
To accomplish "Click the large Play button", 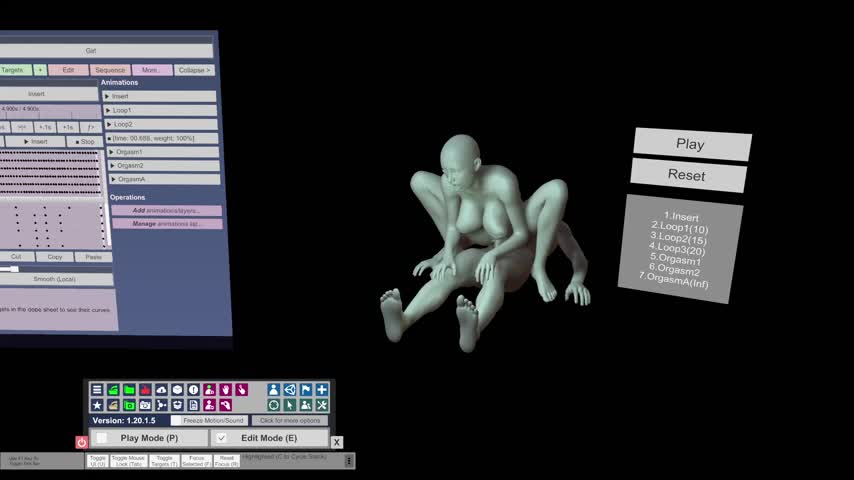I will pyautogui.click(x=691, y=144).
